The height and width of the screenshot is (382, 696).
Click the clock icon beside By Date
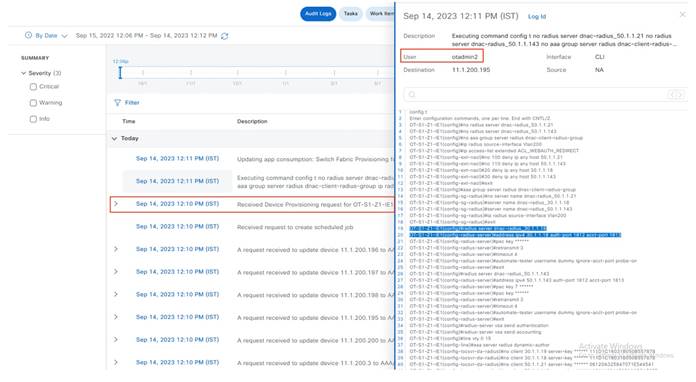click(28, 35)
